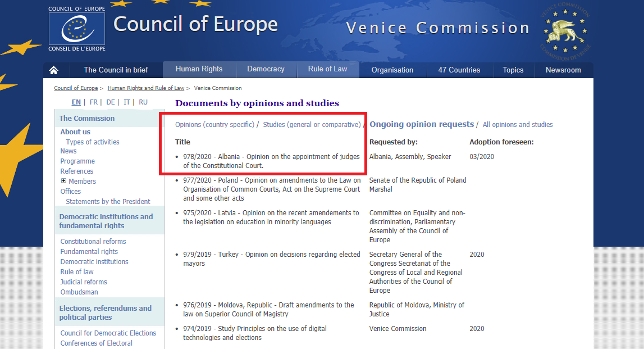Open the Newsroom menu
This screenshot has width=644, height=349.
tap(564, 70)
